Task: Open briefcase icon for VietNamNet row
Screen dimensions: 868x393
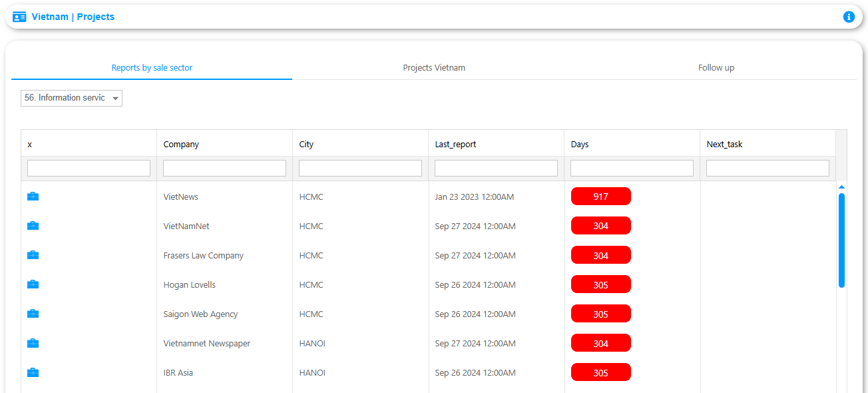Action: (33, 226)
